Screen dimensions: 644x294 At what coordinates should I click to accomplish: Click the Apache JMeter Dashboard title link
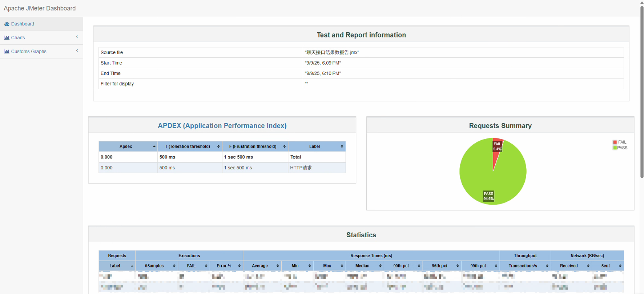pos(40,8)
